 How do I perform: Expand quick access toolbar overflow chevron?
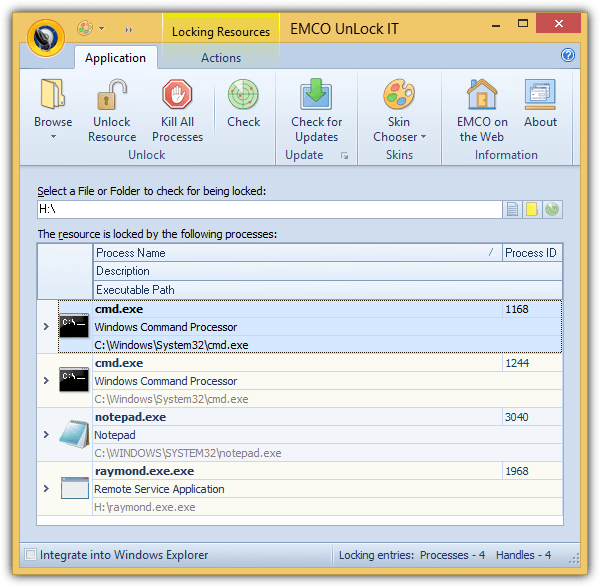click(x=129, y=29)
